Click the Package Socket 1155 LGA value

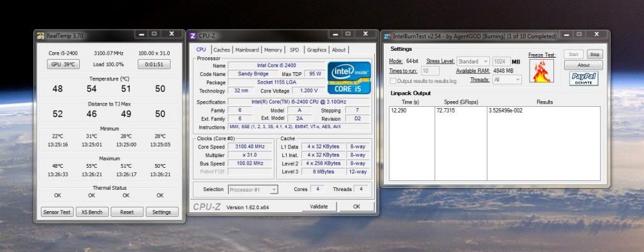(277, 82)
